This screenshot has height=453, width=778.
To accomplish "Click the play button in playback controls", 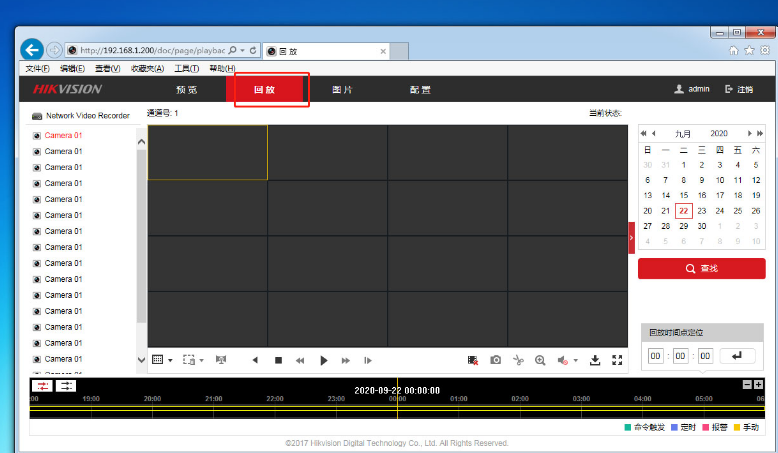I will pos(323,360).
